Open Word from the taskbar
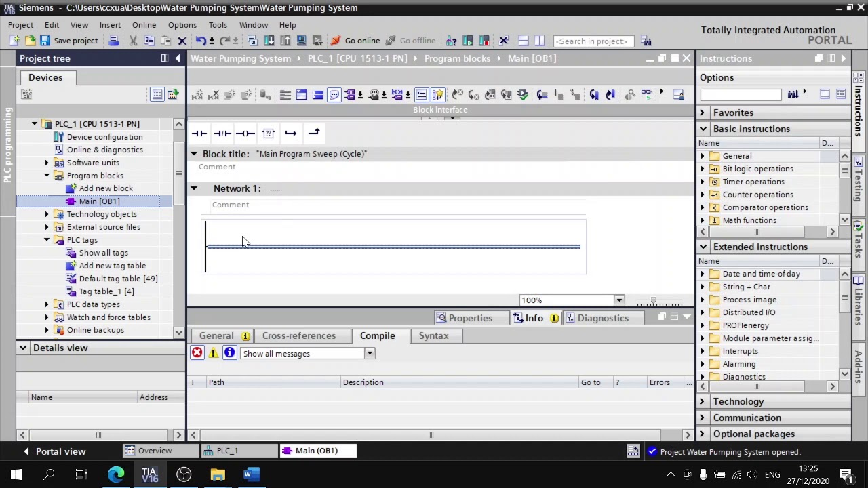 coord(252,474)
